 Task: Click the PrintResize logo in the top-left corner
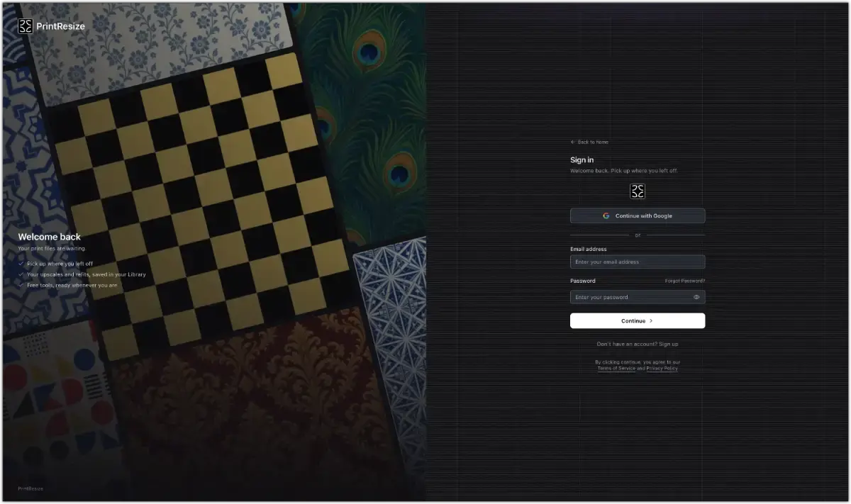pyautogui.click(x=51, y=26)
